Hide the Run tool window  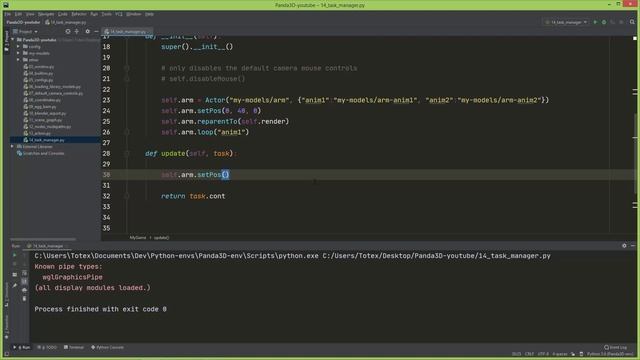coord(633,246)
